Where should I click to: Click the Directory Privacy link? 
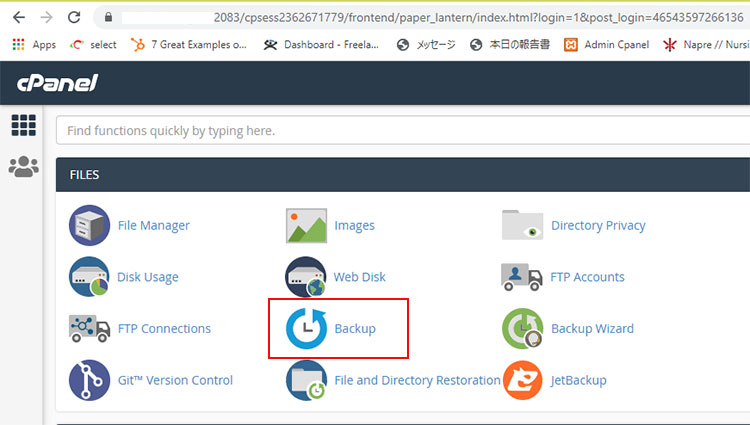(598, 226)
